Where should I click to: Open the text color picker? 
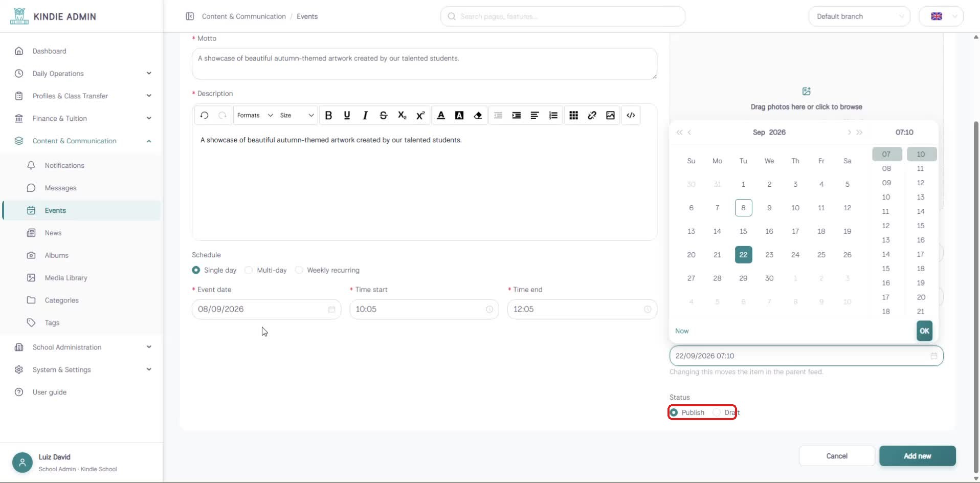point(441,116)
